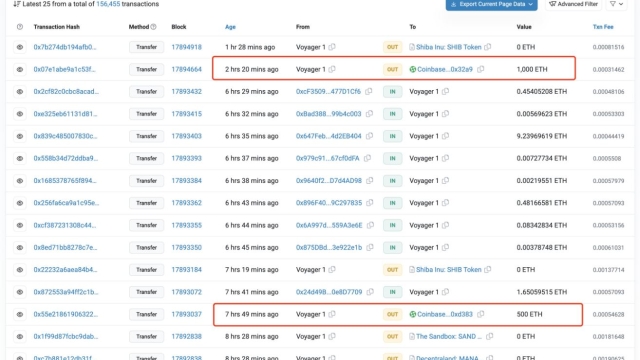Copy address 0x6A997d...559A3e6E
This screenshot has width=640, height=360.
pos(370,225)
